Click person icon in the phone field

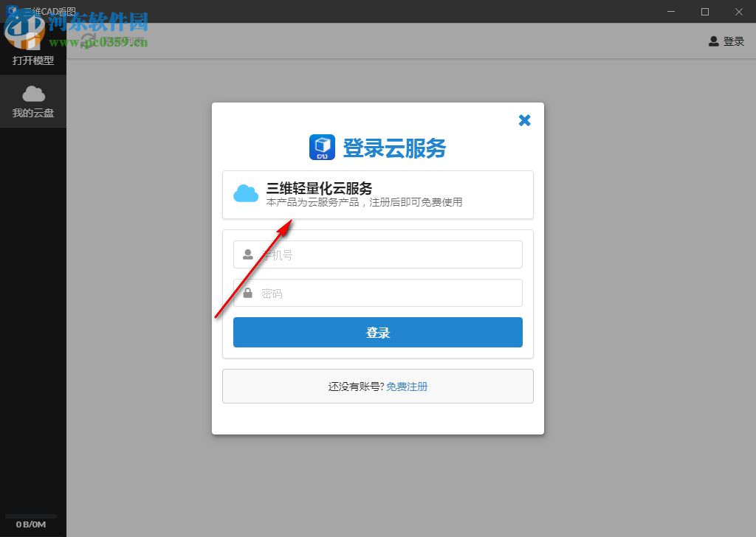pyautogui.click(x=247, y=254)
